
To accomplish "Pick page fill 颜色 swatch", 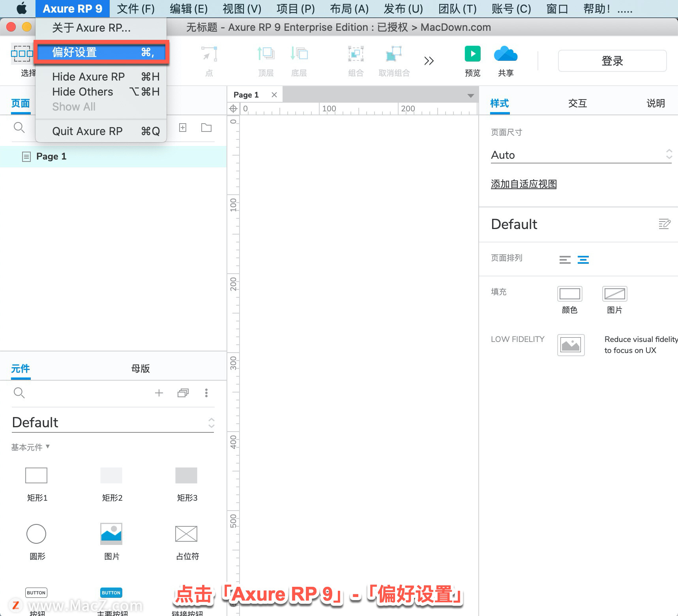I will click(569, 294).
